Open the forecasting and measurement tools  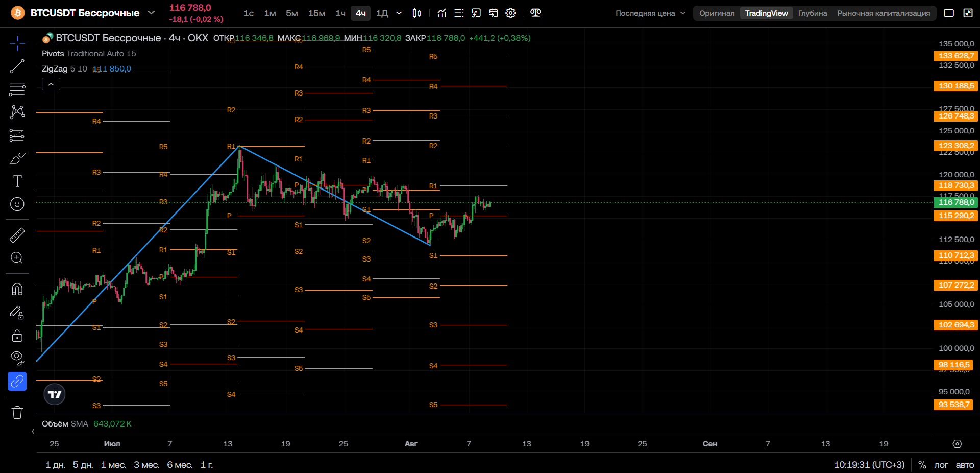pyautogui.click(x=17, y=135)
